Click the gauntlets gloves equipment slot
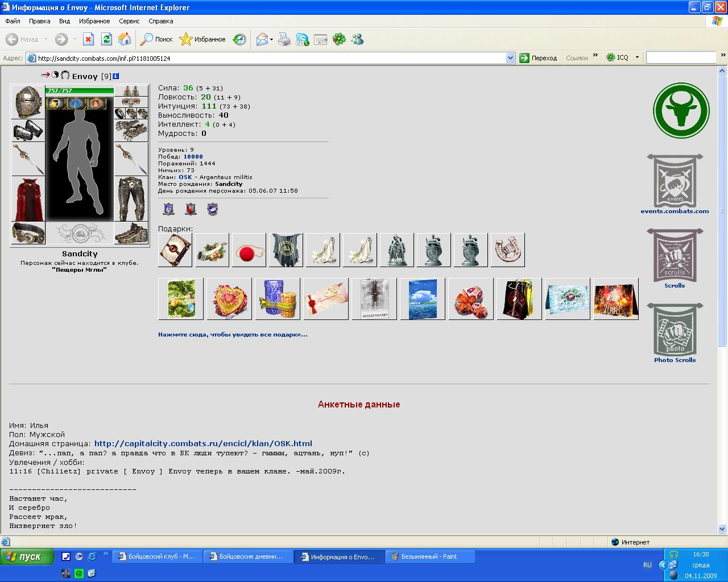728x582 pixels. [131, 130]
